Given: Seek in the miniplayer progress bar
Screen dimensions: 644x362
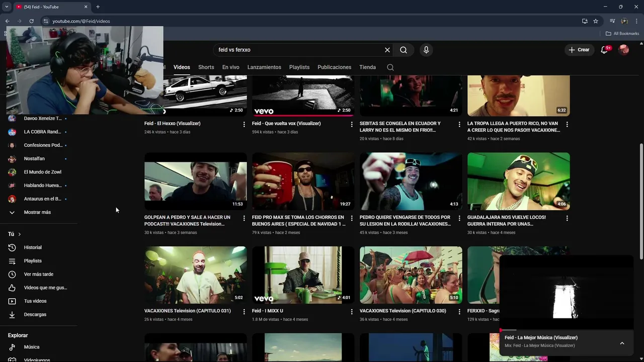Looking at the screenshot, I should pyautogui.click(x=567, y=330).
